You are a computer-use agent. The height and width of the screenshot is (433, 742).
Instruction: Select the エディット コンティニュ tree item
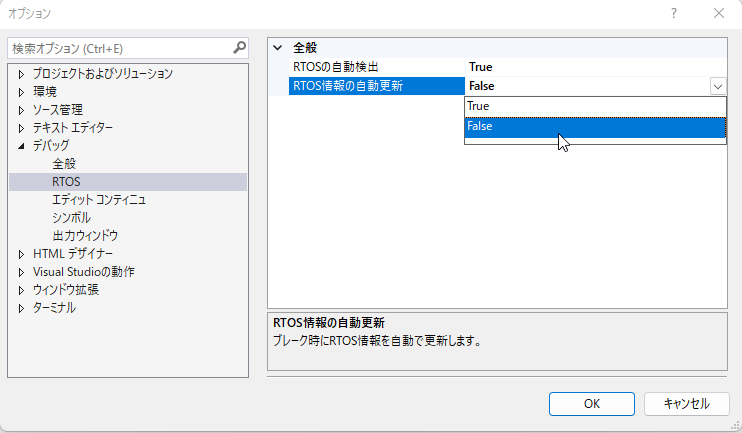pos(99,200)
